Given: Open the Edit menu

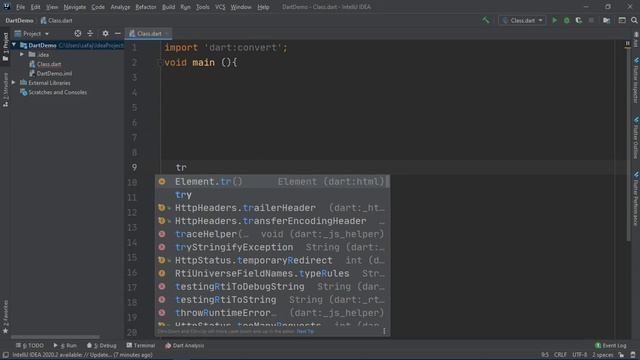Looking at the screenshot, I should tap(36, 7).
